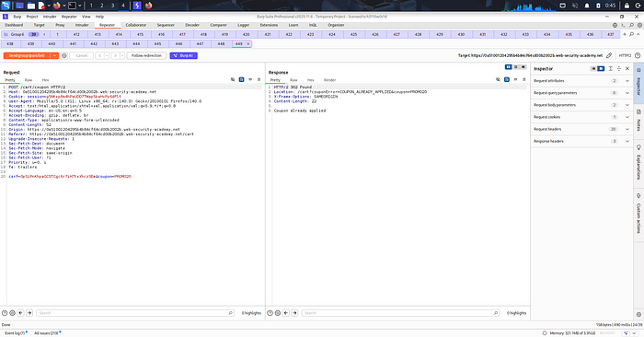Collapse the Repeater tab rows chevron
The image size is (644, 337).
point(638,34)
